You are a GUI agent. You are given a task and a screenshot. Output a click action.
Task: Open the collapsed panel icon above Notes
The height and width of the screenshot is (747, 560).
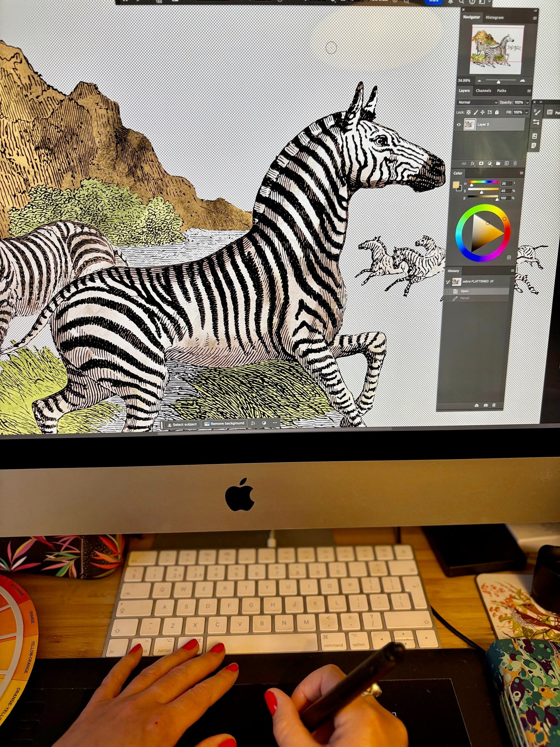534,136
